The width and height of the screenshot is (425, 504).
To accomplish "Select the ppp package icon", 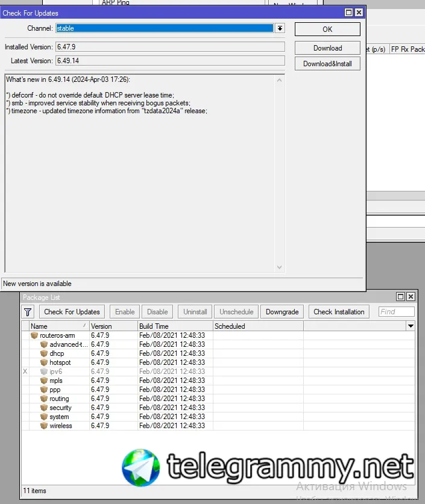I will click(44, 390).
